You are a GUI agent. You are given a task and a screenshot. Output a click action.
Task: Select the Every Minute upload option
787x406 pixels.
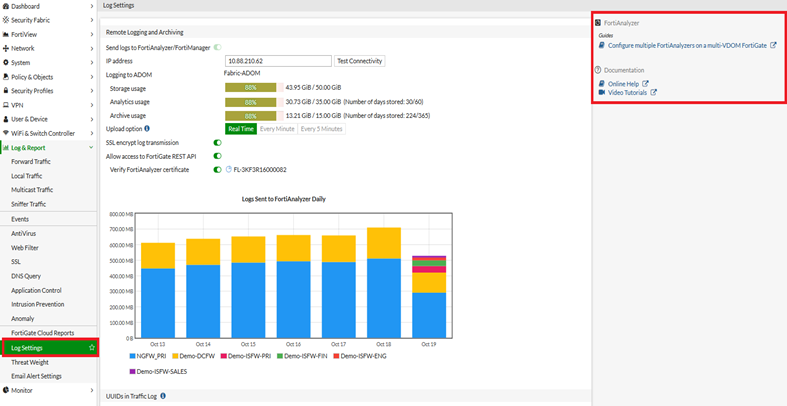point(277,129)
